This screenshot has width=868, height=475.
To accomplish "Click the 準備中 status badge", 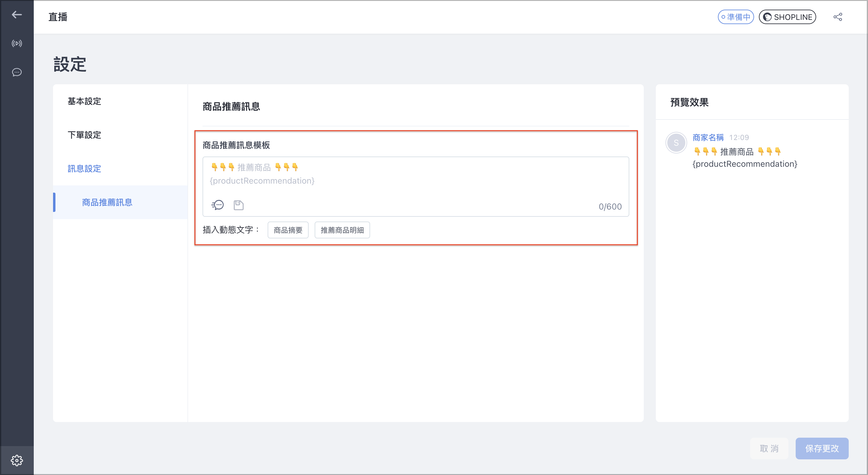I will coord(736,17).
